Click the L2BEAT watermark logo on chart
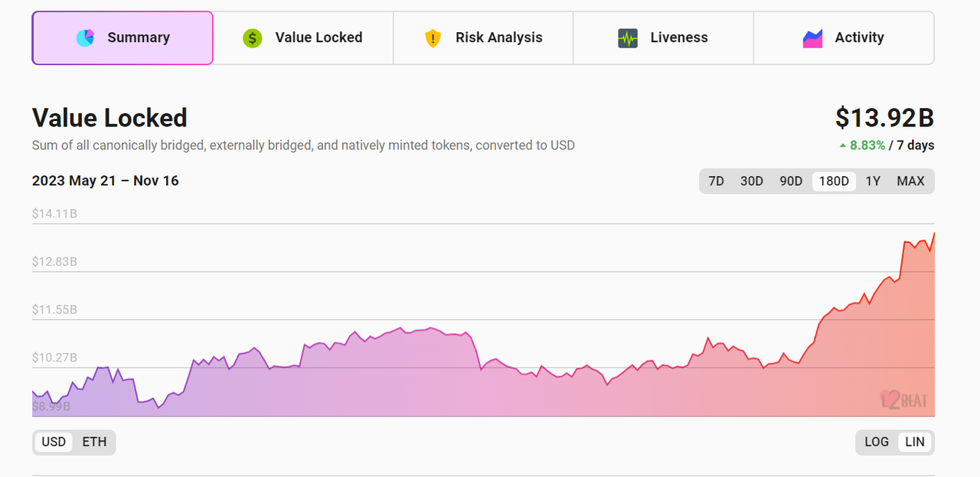980x477 pixels. pyautogui.click(x=903, y=399)
